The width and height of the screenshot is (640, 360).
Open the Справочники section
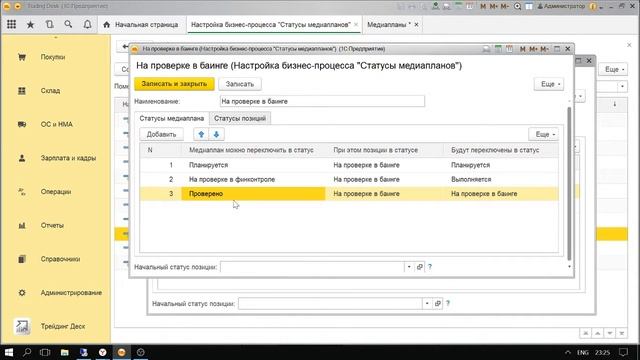(60, 259)
